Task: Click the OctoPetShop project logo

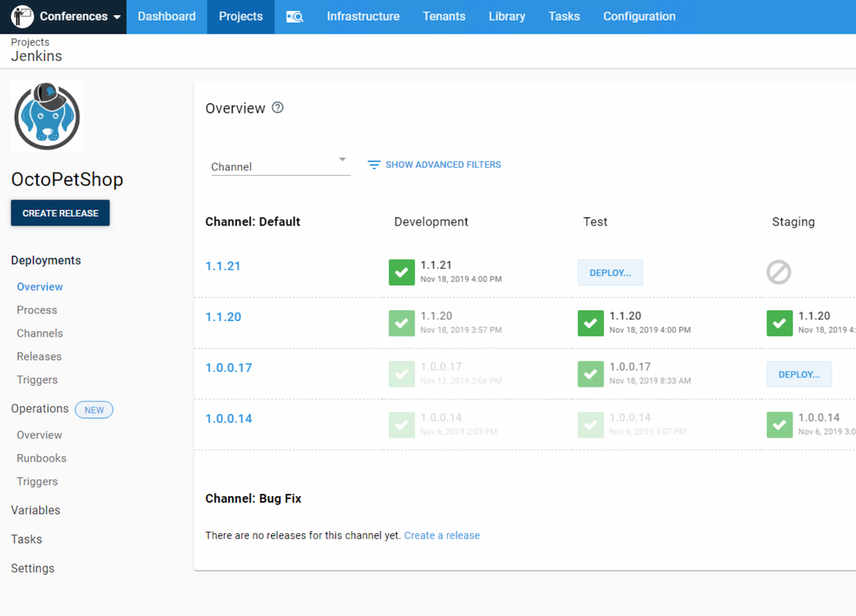Action: pyautogui.click(x=47, y=115)
